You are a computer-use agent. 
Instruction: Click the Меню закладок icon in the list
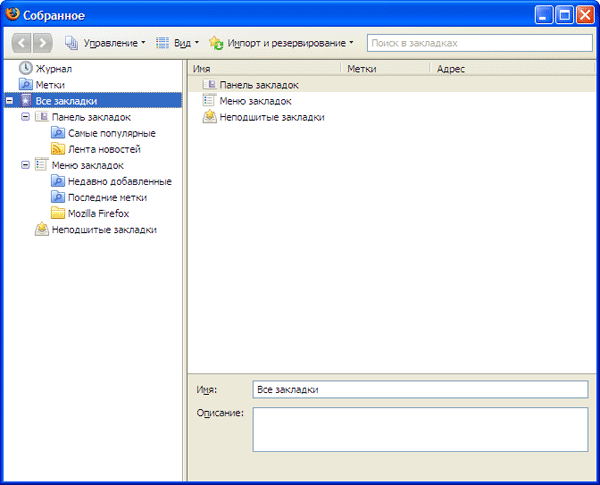[209, 100]
